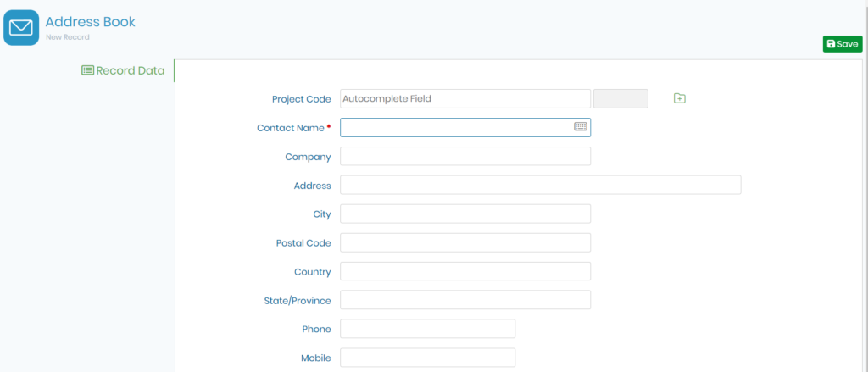Select the wide Address input field
Image resolution: width=868 pixels, height=372 pixels.
[540, 185]
